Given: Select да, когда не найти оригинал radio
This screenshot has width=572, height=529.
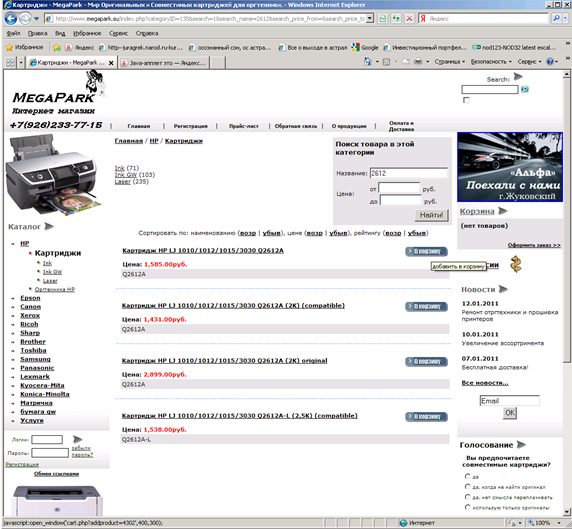Looking at the screenshot, I should pyautogui.click(x=468, y=486).
